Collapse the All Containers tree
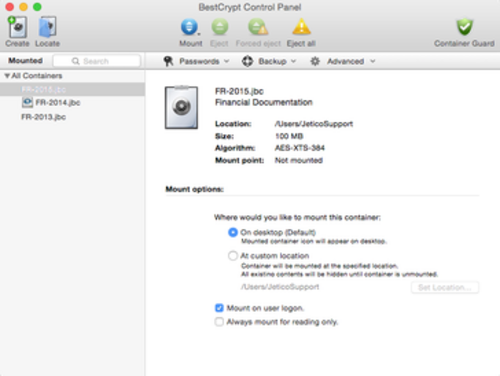Screen dimensions: 500x376 pyautogui.click(x=7, y=76)
